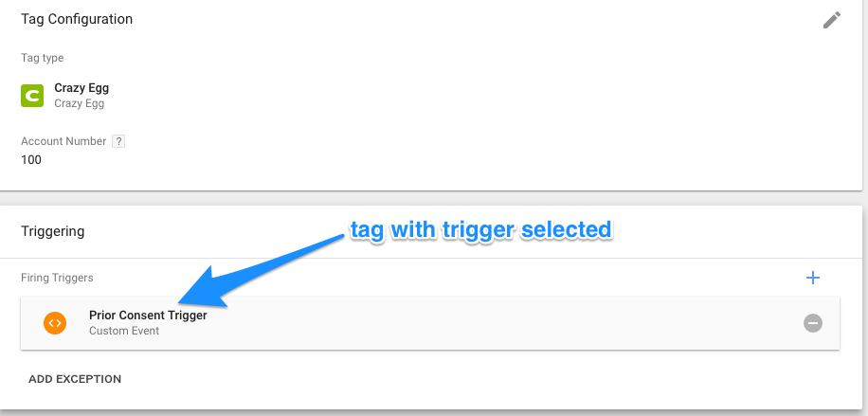This screenshot has height=416, width=868.
Task: Remove the Prior Consent Trigger with the minus icon
Action: (813, 323)
